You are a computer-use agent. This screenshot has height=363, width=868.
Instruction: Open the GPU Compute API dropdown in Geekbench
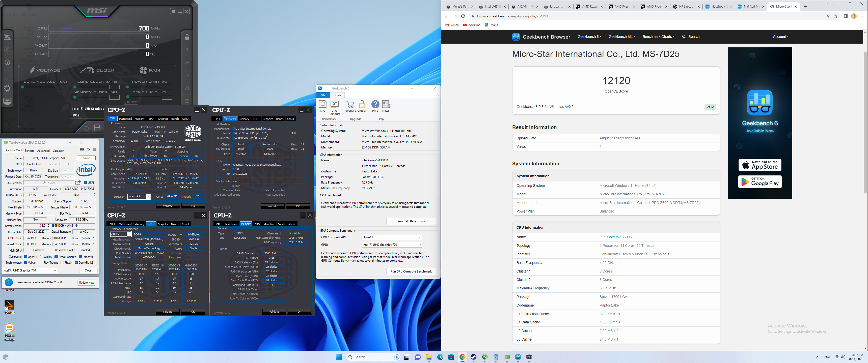[x=392, y=237]
